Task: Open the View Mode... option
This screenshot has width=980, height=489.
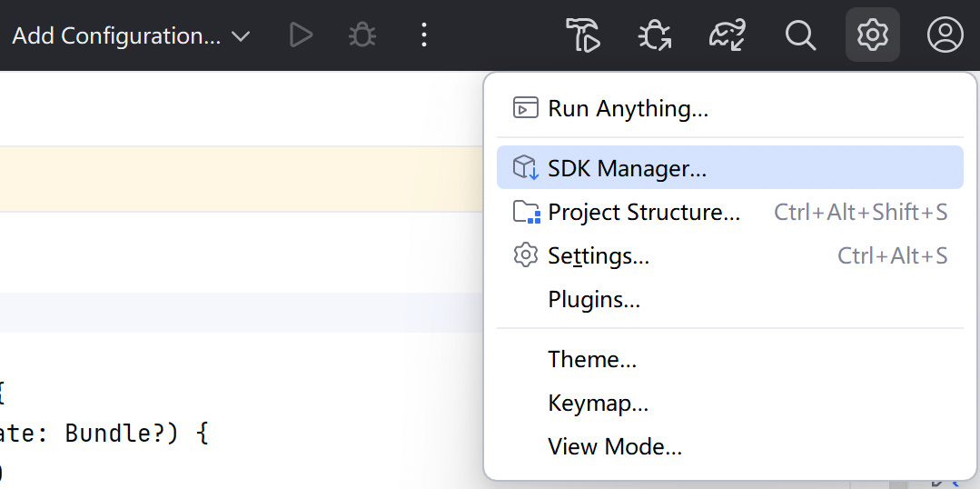Action: [615, 446]
